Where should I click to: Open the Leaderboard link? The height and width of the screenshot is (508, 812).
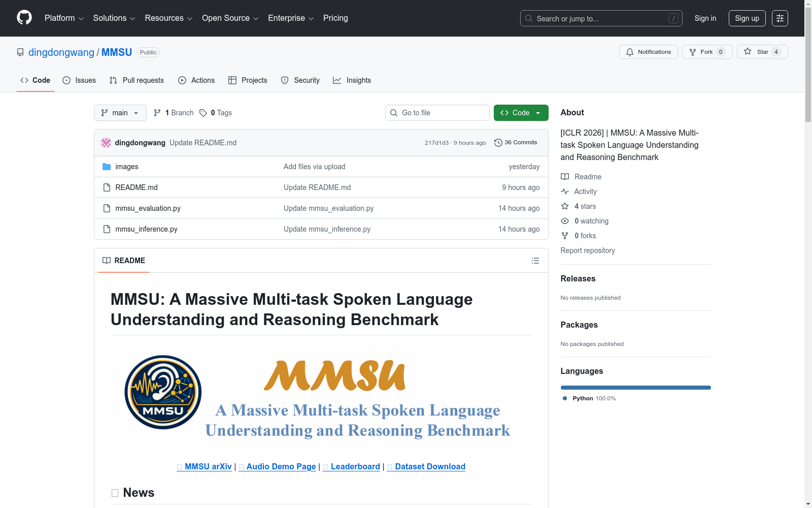[351, 467]
